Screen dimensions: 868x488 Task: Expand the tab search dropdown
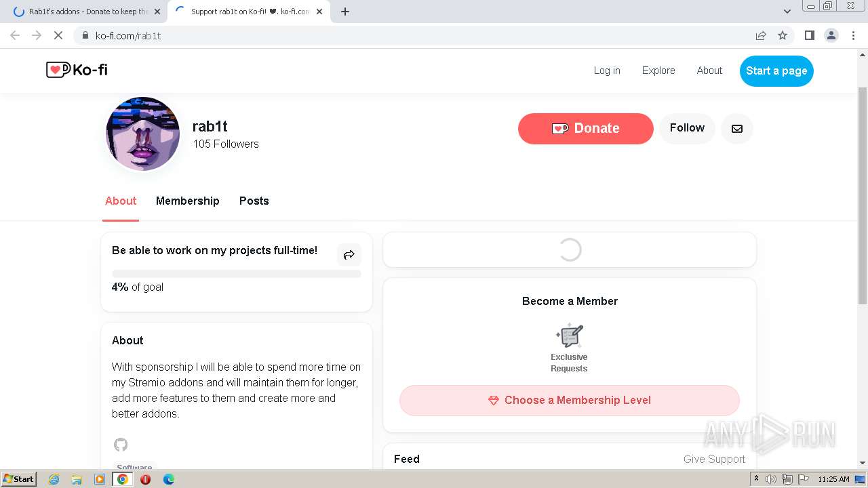787,12
